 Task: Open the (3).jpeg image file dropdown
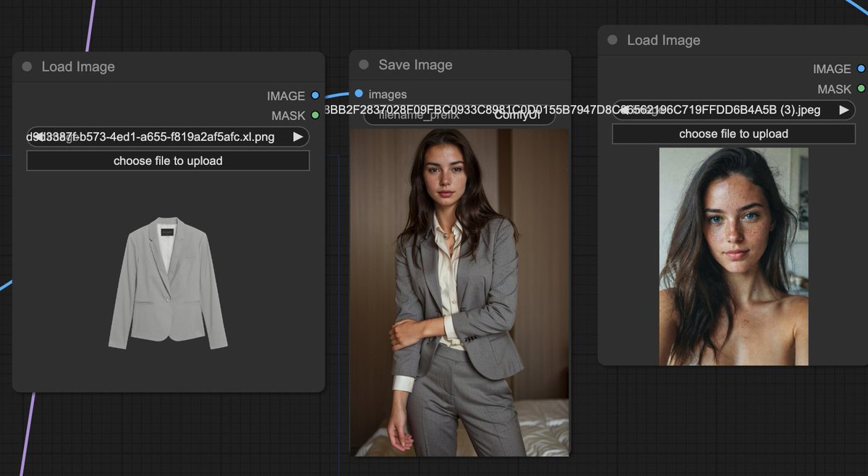pyautogui.click(x=733, y=110)
